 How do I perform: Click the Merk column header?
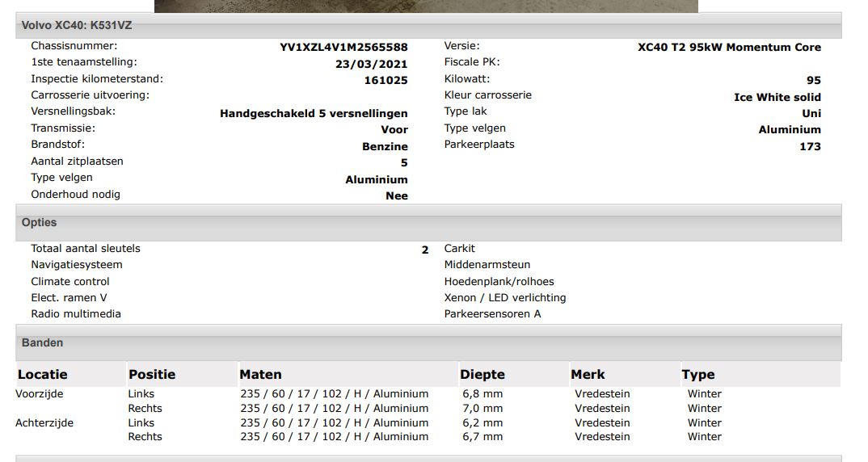click(x=587, y=374)
